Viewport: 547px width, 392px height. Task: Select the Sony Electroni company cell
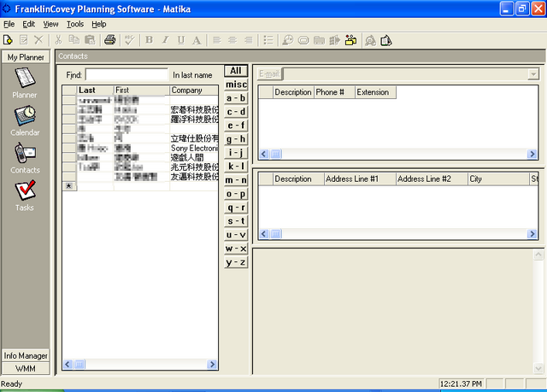tap(194, 148)
